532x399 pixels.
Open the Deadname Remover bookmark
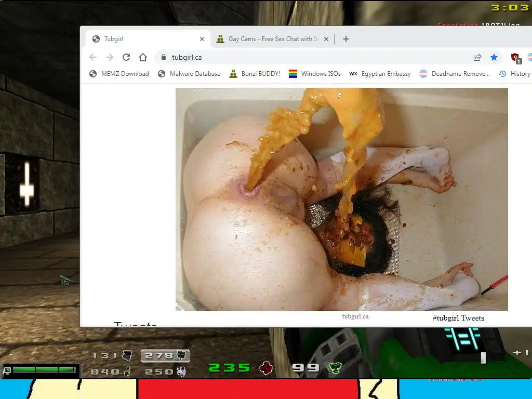[x=455, y=74]
